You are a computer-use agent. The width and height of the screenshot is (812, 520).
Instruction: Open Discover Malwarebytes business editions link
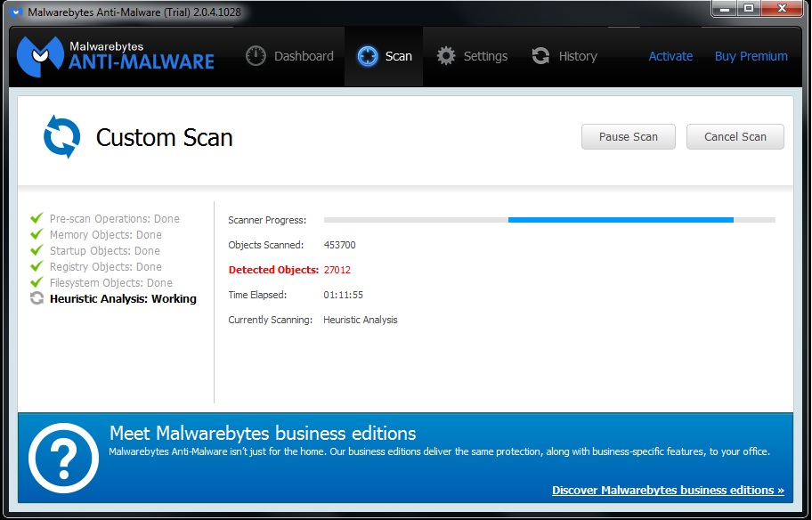point(668,490)
